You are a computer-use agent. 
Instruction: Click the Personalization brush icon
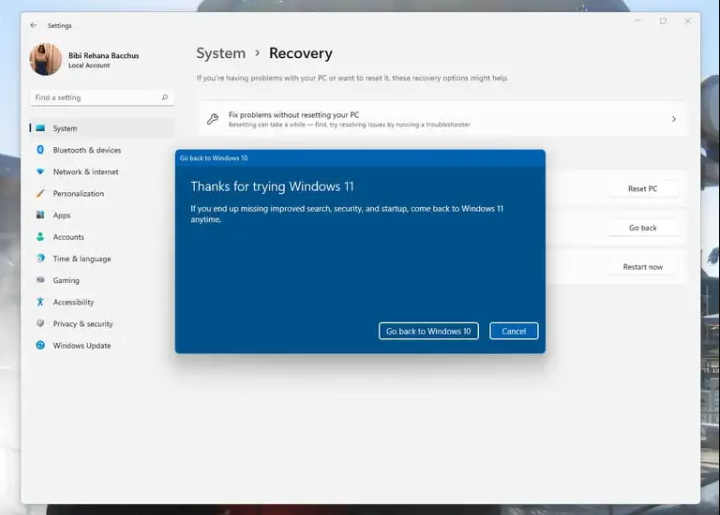(x=40, y=193)
